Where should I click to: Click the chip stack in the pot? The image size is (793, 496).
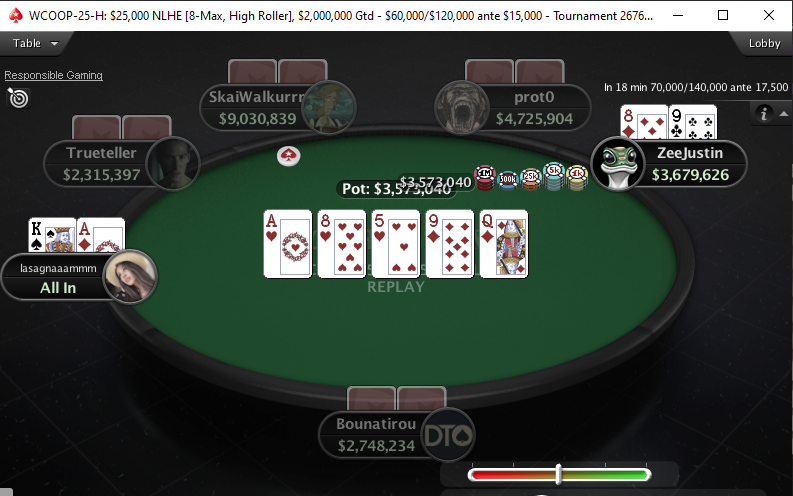(531, 178)
